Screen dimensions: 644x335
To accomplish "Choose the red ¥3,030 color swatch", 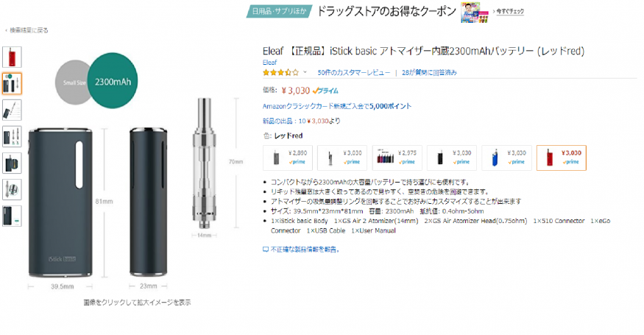I will click(561, 158).
